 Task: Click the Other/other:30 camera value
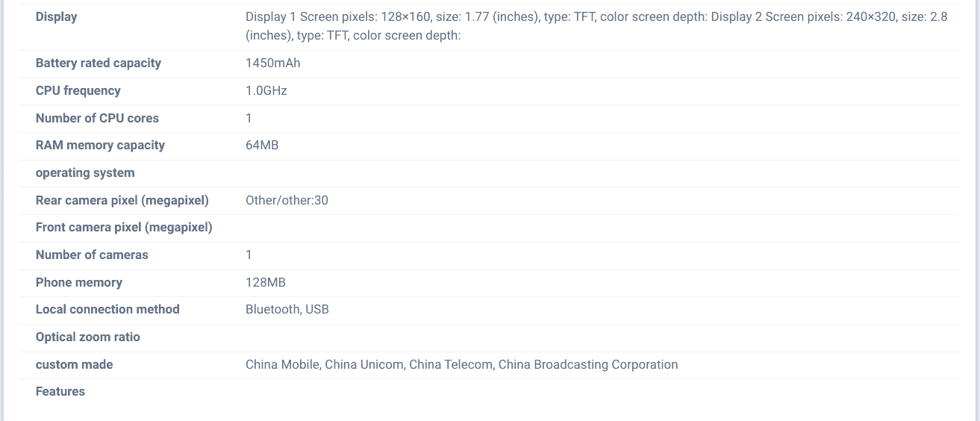pos(287,201)
